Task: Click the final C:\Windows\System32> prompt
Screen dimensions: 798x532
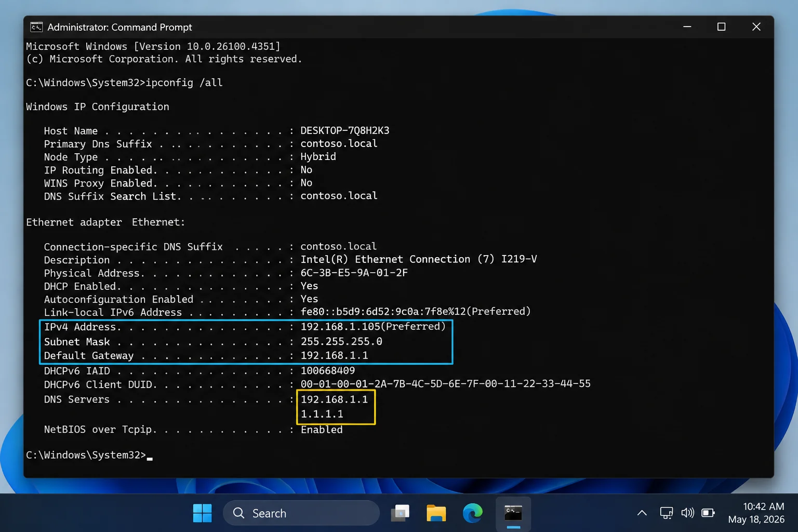Action: tap(86, 455)
